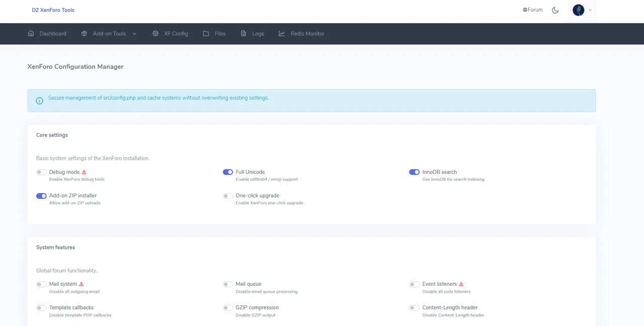Expand the Add-on Tools dropdown chevron
The height and width of the screenshot is (326, 644).
tap(134, 34)
